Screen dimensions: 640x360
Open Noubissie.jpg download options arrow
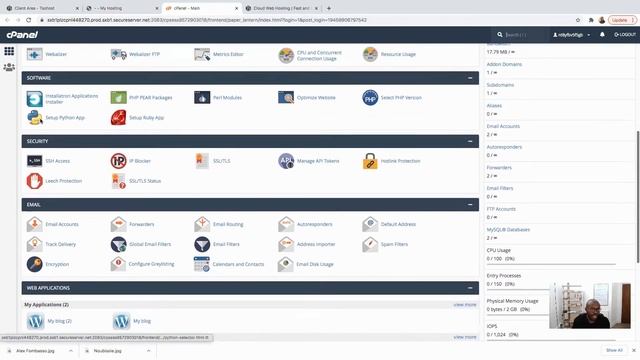pyautogui.click(x=148, y=351)
